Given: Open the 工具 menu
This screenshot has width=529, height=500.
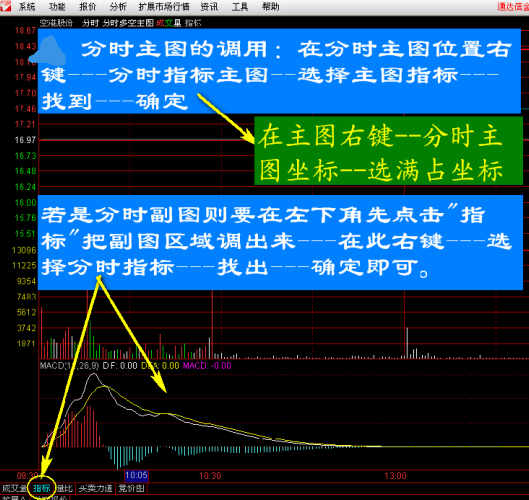Looking at the screenshot, I should (240, 7).
